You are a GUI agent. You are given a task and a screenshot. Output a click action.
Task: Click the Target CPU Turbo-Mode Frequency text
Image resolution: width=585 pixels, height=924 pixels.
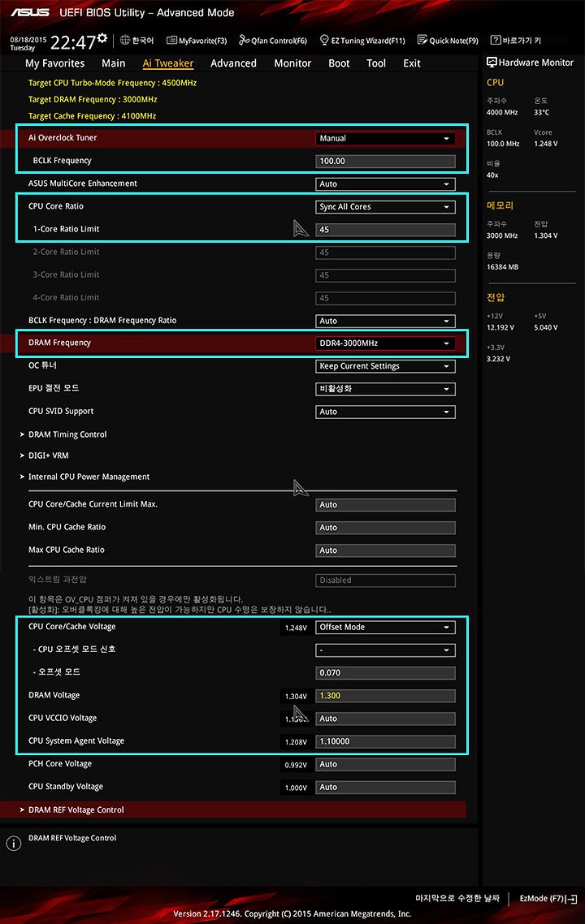coord(113,83)
